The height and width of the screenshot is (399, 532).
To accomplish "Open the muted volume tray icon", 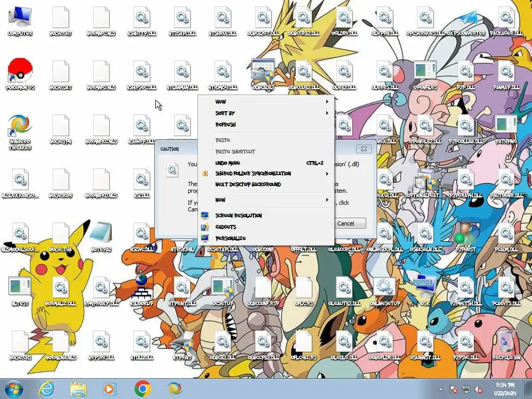I will coord(478,389).
